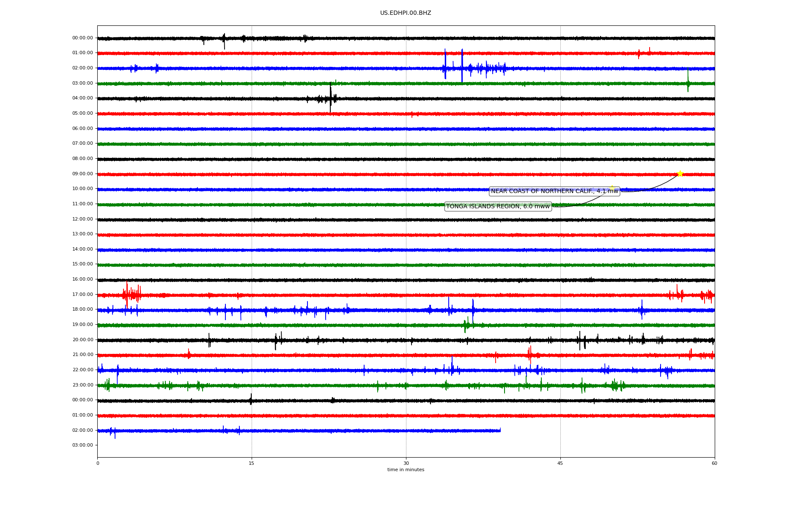Select the 22:00:00 row label
The image size is (812, 508).
point(82,370)
